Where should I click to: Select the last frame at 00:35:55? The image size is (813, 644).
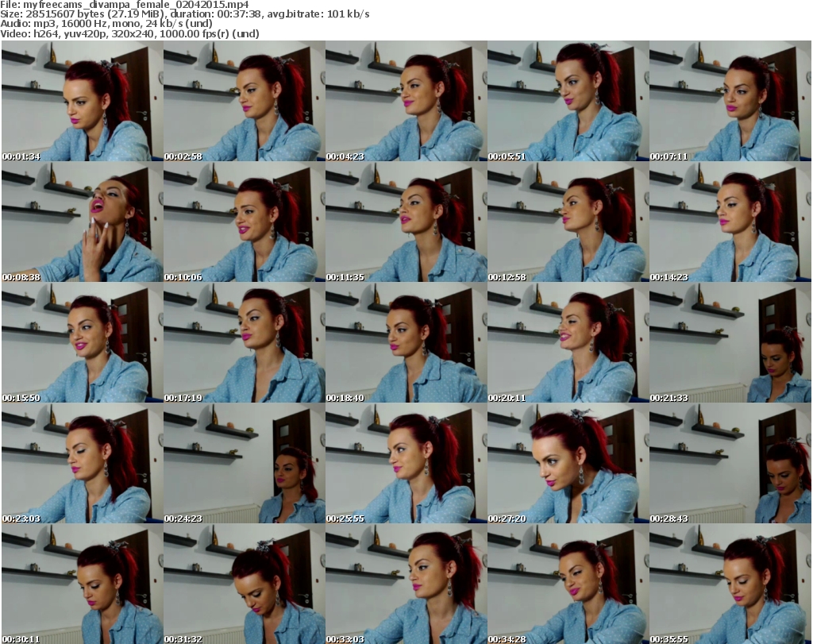coord(730,584)
